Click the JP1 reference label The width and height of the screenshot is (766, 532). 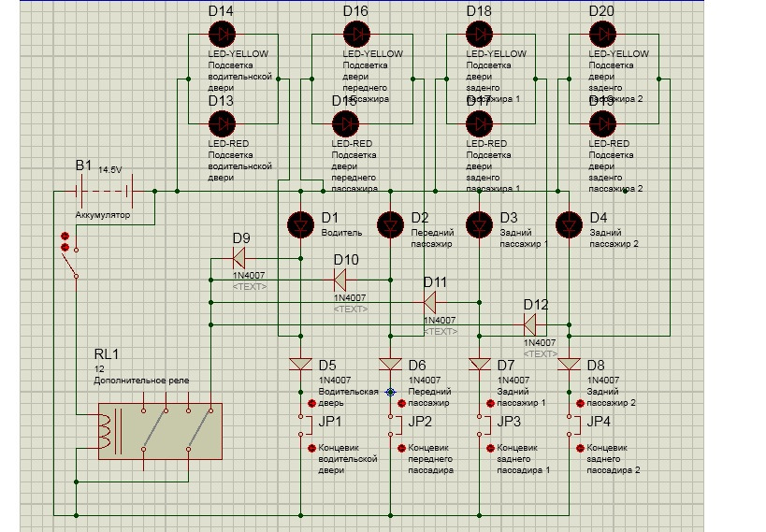point(330,421)
